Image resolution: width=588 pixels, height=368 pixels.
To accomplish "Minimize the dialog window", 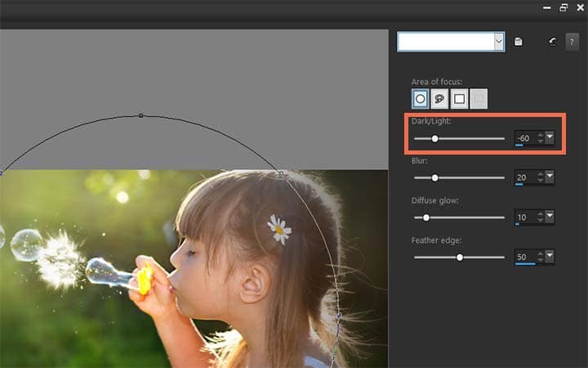I will pos(547,8).
